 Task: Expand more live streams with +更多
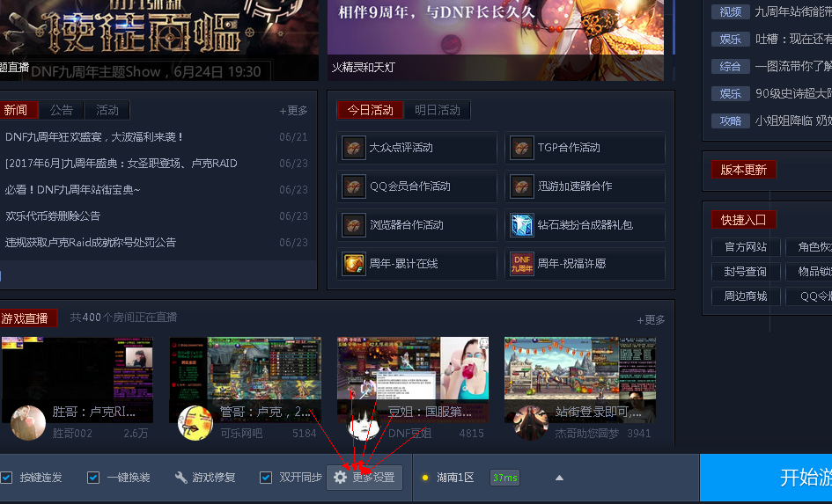pyautogui.click(x=651, y=320)
